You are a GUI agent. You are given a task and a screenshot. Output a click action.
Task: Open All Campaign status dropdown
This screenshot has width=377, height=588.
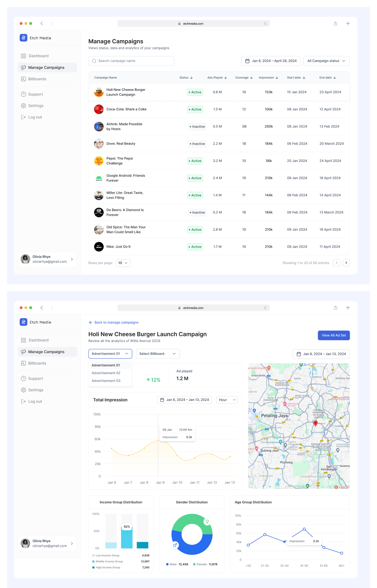pos(326,61)
